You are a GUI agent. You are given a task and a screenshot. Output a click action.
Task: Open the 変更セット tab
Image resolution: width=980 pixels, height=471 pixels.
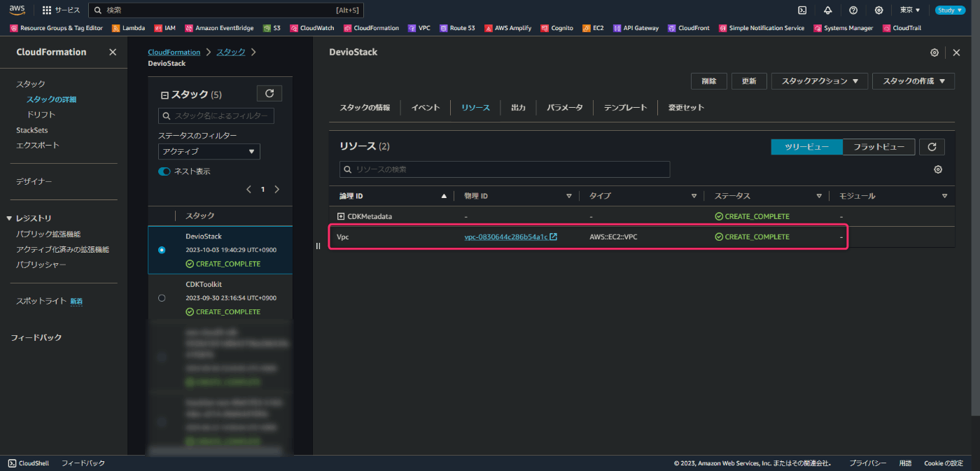pos(686,108)
